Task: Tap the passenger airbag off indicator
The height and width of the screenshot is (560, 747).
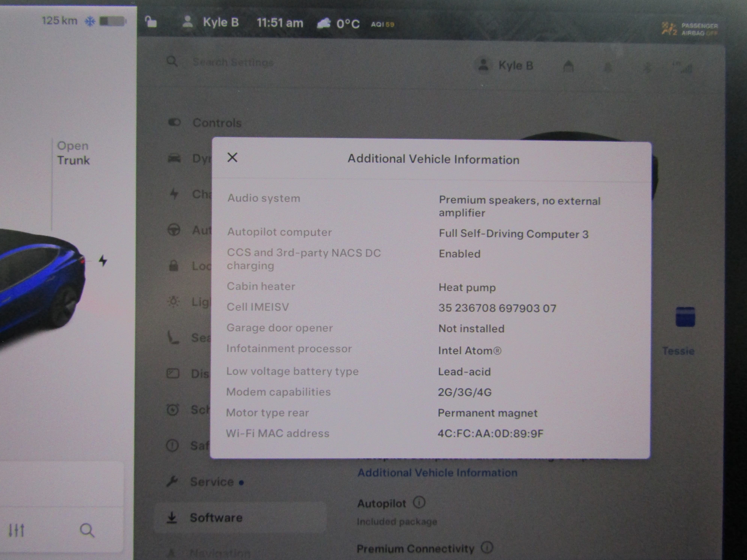Action: tap(690, 29)
